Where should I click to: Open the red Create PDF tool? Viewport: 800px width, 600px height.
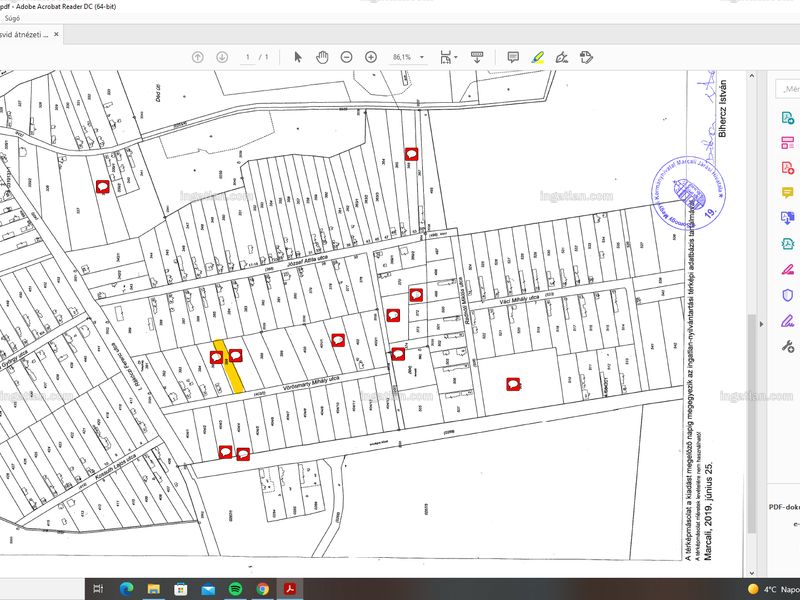pyautogui.click(x=787, y=168)
